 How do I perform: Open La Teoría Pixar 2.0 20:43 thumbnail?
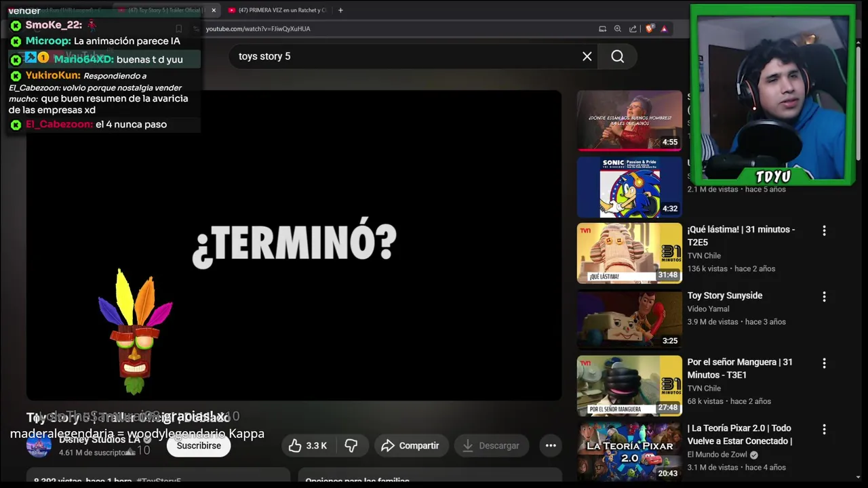tap(629, 452)
